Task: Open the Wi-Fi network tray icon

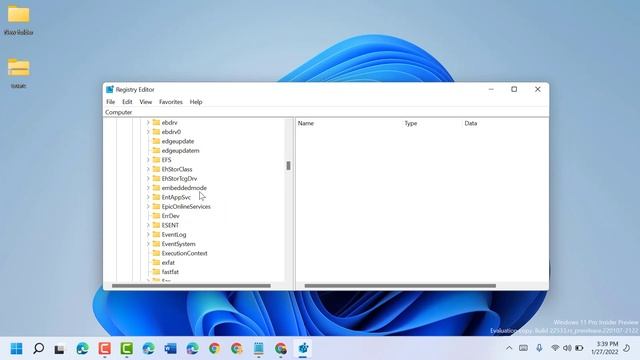Action: pyautogui.click(x=555, y=348)
